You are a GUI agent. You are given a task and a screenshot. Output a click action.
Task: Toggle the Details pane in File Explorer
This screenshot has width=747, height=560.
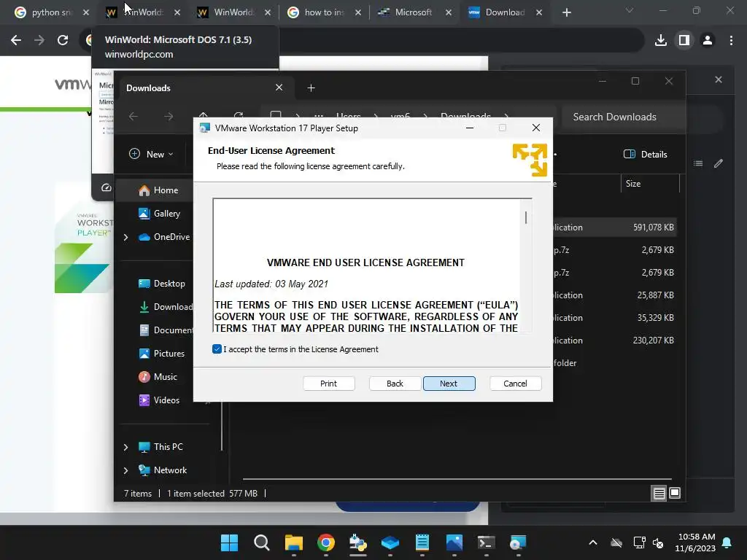point(645,154)
